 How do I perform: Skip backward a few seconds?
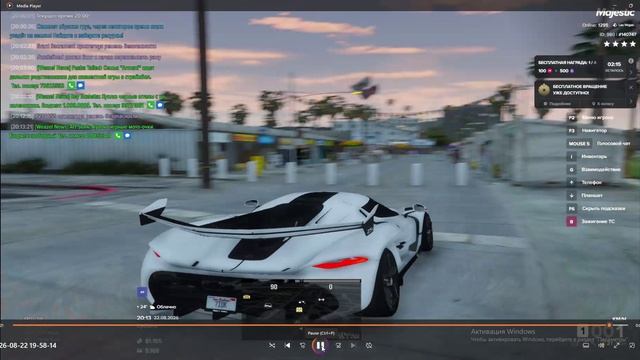coord(302,345)
